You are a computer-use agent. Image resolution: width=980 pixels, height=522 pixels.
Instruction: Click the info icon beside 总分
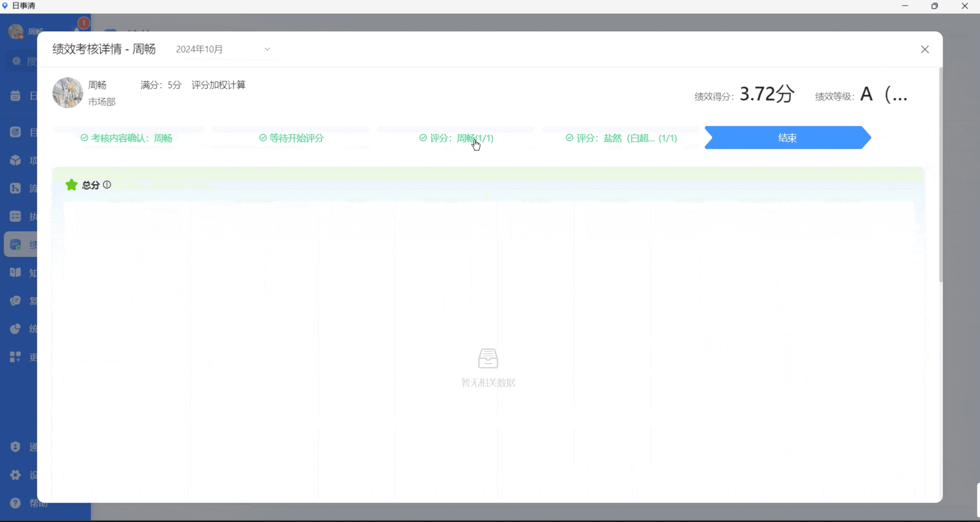tap(107, 185)
